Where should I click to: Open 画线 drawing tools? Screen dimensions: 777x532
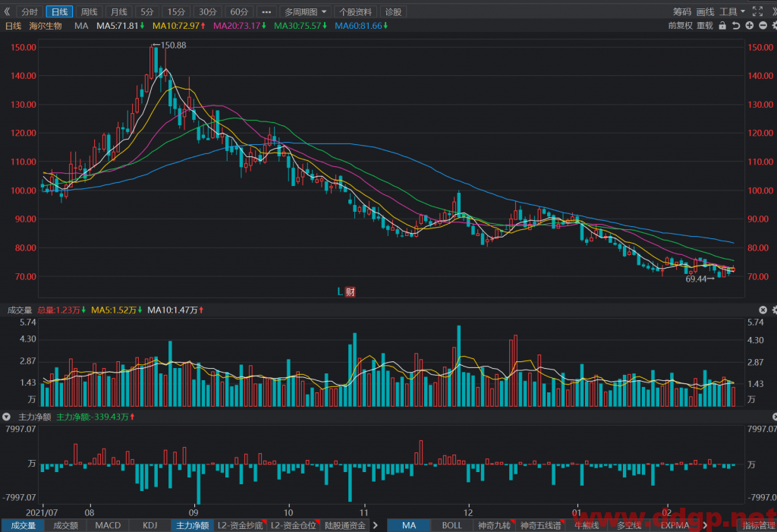point(705,11)
